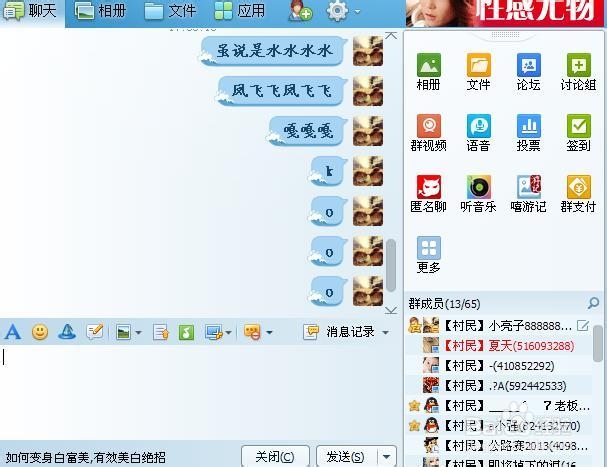Image resolution: width=607 pixels, height=467 pixels.
Task: Switch to the 聊天 chat tab
Action: pos(31,11)
